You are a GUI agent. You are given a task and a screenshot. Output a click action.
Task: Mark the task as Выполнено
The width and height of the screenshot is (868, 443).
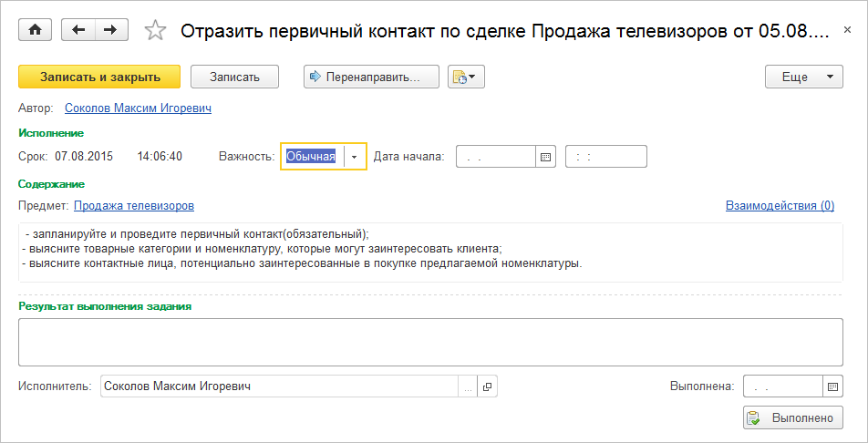(792, 418)
